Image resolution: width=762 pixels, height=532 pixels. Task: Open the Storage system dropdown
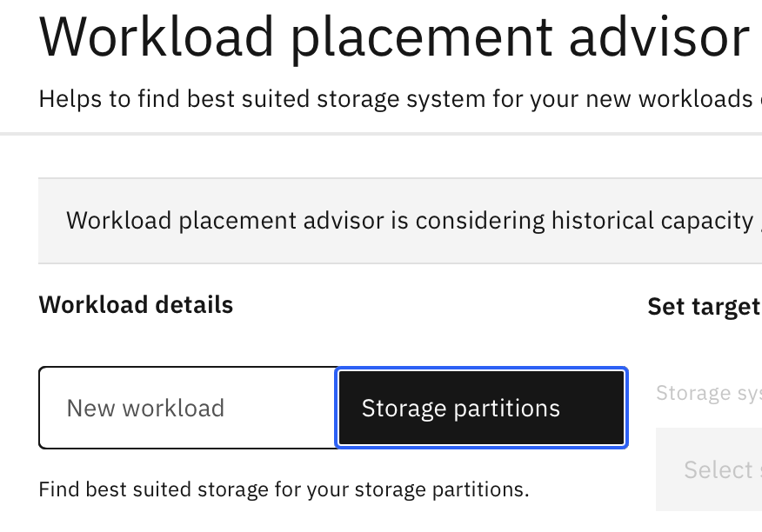(709, 469)
